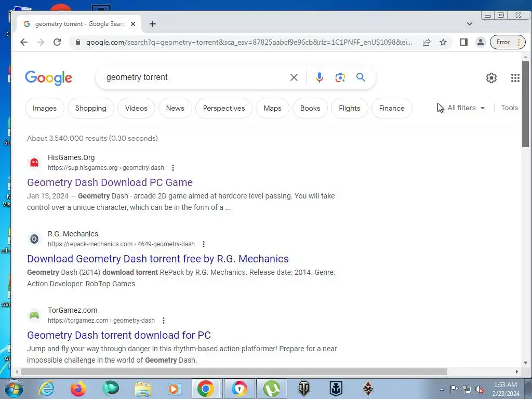Open World of Warships anchor taskbar icon
This screenshot has height=399, width=532.
point(336,389)
